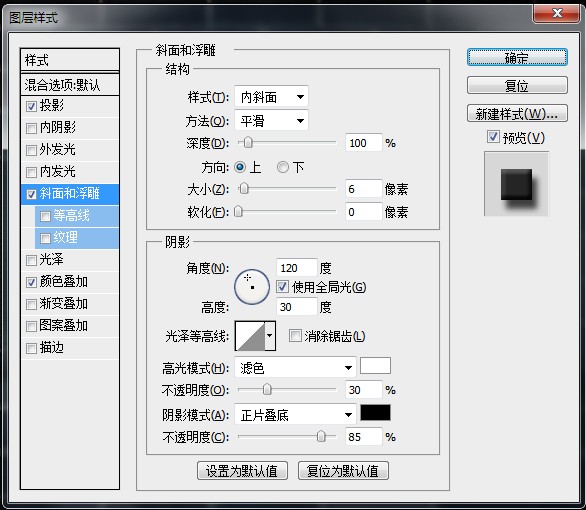Viewport: 586px width, 510px height.
Task: Select the 上 direction radio button
Action: [240, 167]
